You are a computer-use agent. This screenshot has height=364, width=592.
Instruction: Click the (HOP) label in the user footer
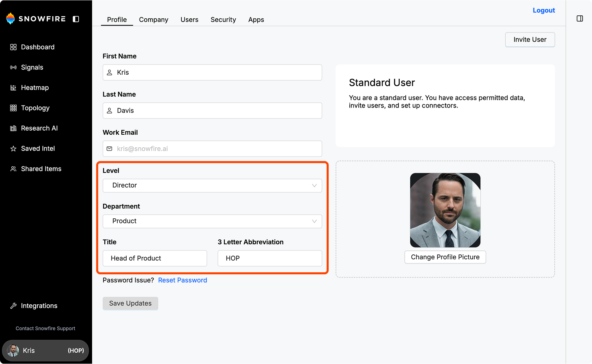76,351
